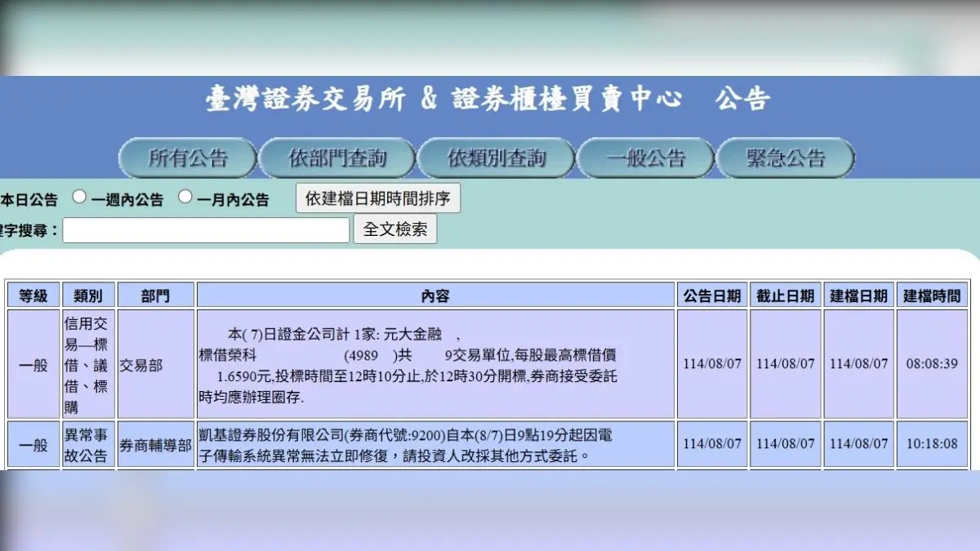The width and height of the screenshot is (980, 551).
Task: Click the 依部門查詢 button
Action: point(337,158)
